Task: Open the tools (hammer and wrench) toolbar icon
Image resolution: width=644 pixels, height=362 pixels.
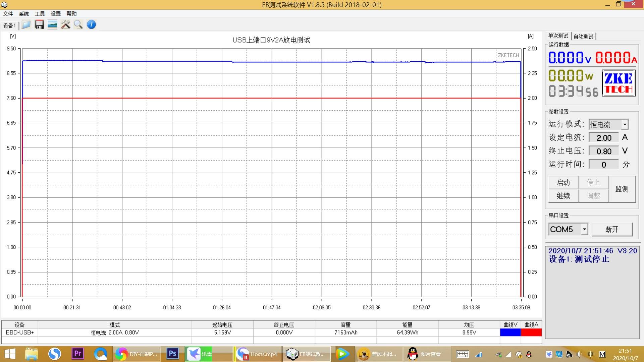Action: click(65, 24)
